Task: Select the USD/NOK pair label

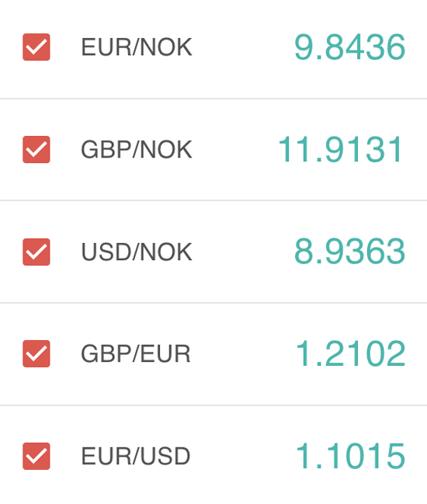Action: (137, 252)
